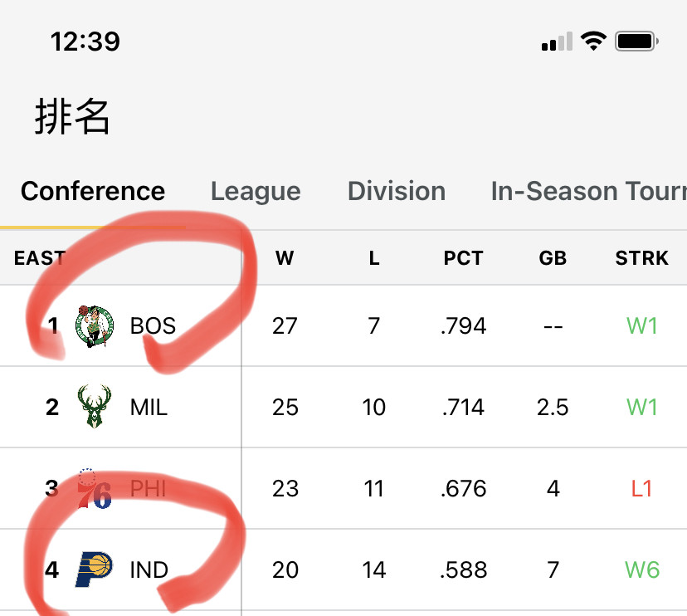The image size is (687, 616).
Task: Open the In-Season Tournament tab
Action: tap(589, 191)
